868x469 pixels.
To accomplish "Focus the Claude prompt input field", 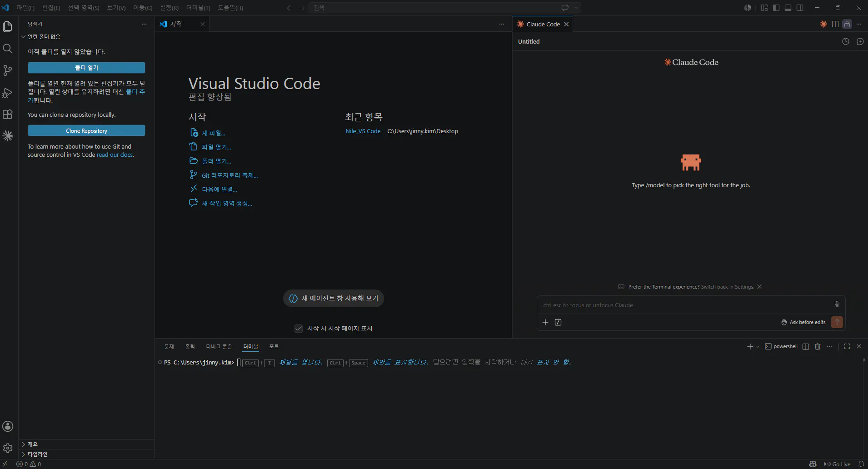I will pos(685,305).
